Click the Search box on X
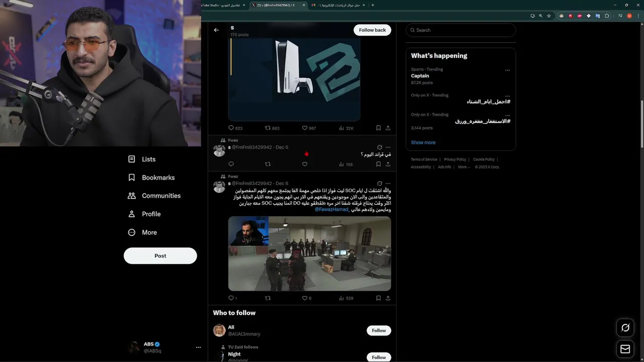Viewport: 644px width, 362px height. pos(461,30)
